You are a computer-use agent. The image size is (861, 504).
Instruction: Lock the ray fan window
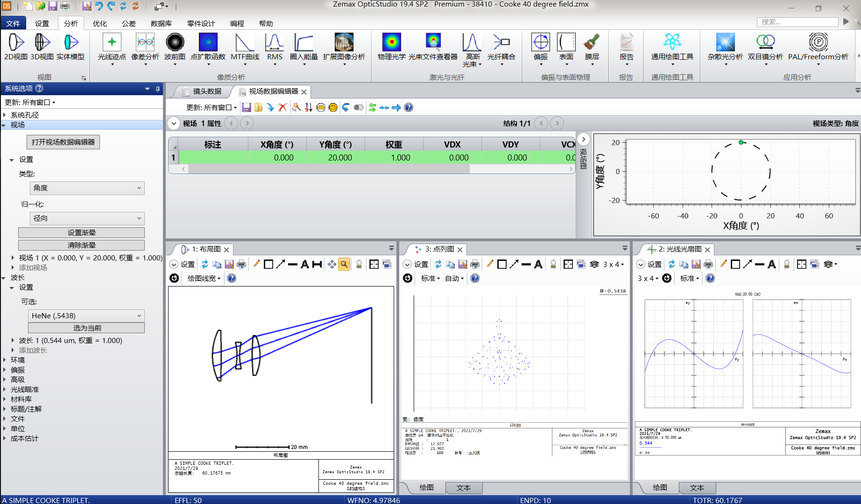point(787,264)
